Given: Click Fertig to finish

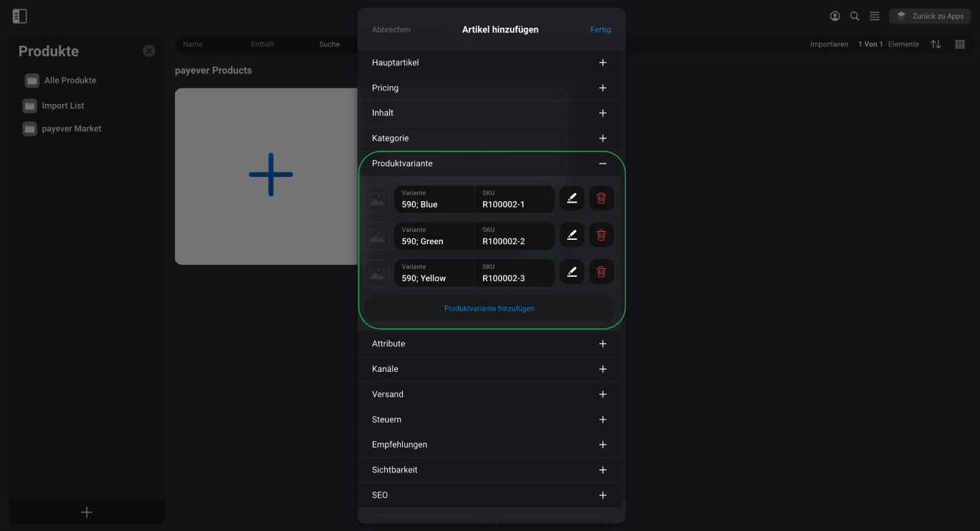Looking at the screenshot, I should tap(601, 29).
